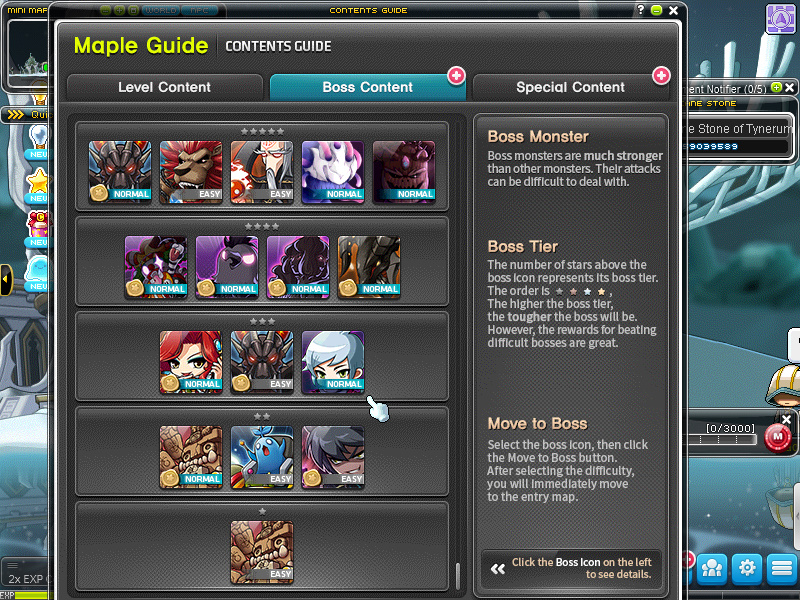Pick the silver-haired boy Normal boss
This screenshot has width=800, height=600.
coord(333,362)
